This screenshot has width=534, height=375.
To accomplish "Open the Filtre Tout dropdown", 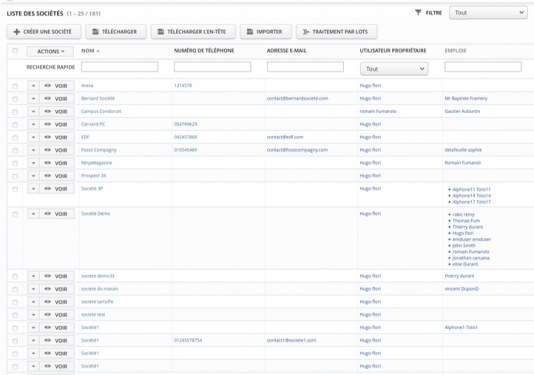I will point(488,13).
